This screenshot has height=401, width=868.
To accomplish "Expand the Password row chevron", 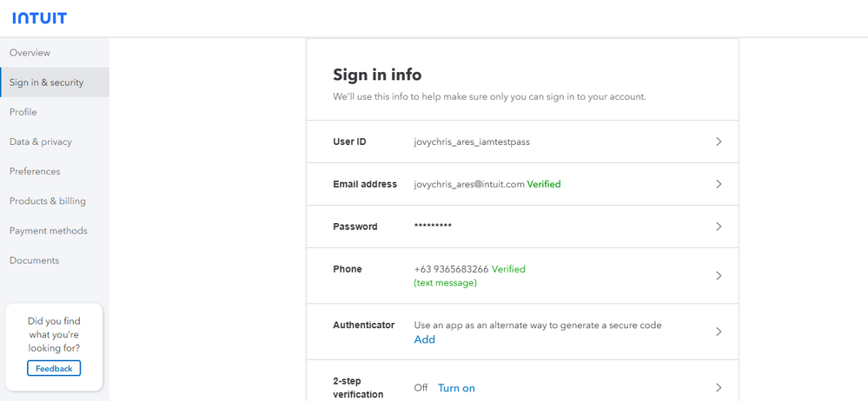I will [719, 227].
